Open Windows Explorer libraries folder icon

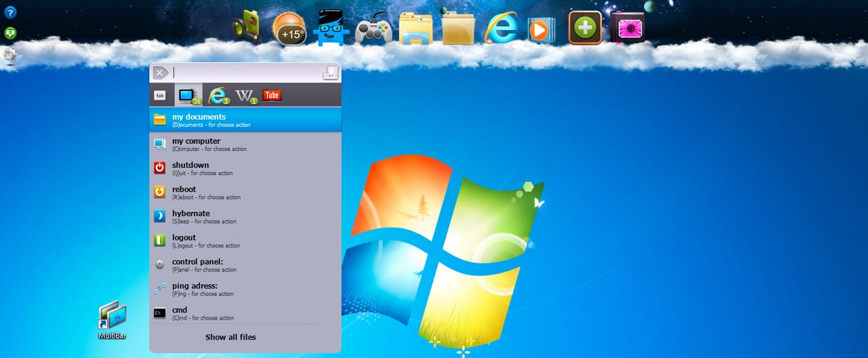[416, 28]
